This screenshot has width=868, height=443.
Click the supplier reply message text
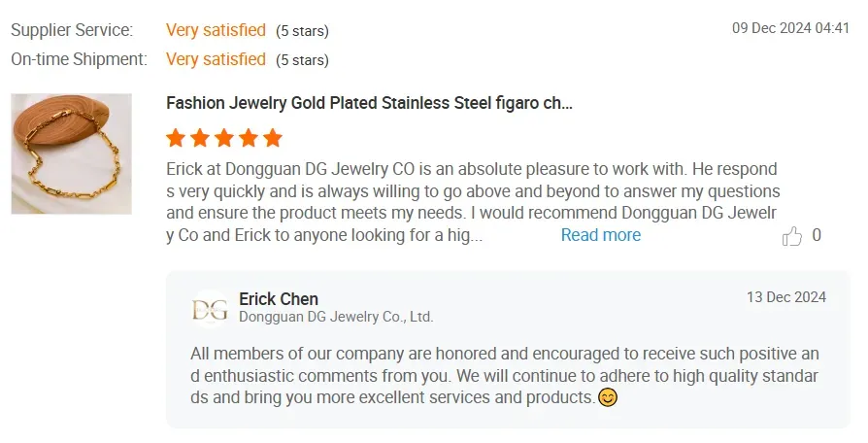click(504, 375)
